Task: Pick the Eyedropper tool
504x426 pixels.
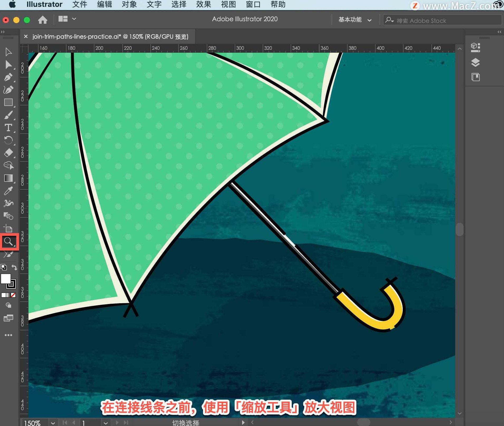Action: coord(8,191)
